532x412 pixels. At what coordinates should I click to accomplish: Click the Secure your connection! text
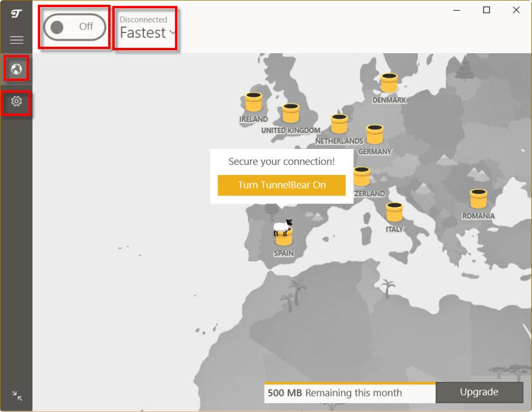[x=281, y=161]
